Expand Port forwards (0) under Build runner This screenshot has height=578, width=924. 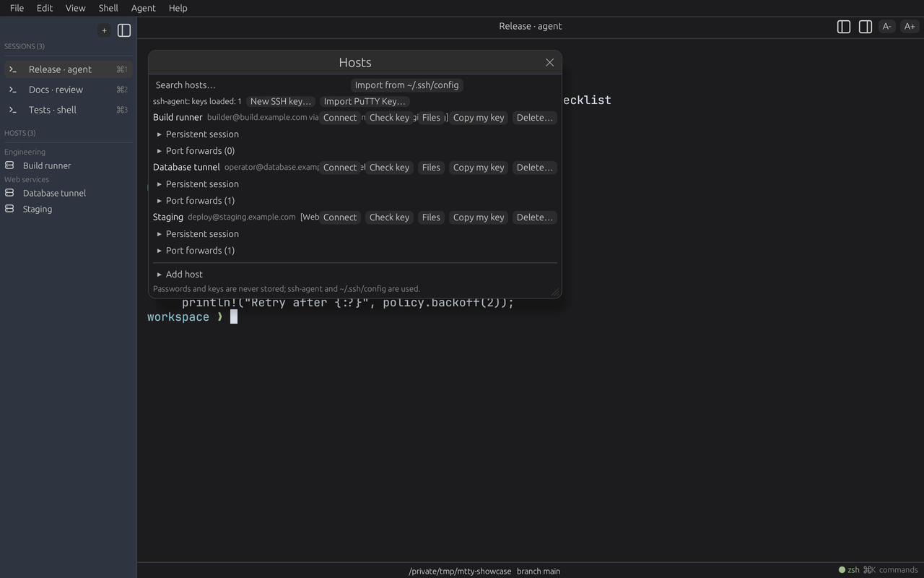pyautogui.click(x=196, y=151)
